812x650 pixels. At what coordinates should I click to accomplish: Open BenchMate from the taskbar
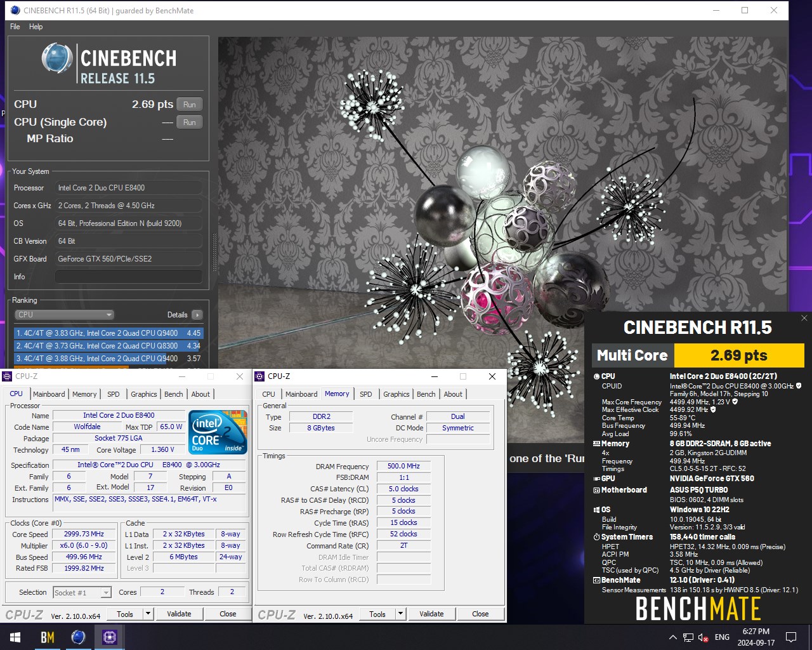coord(48,637)
